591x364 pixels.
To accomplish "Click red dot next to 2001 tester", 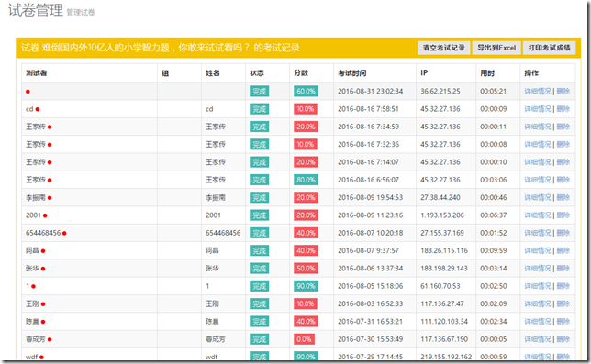I will pyautogui.click(x=45, y=215).
